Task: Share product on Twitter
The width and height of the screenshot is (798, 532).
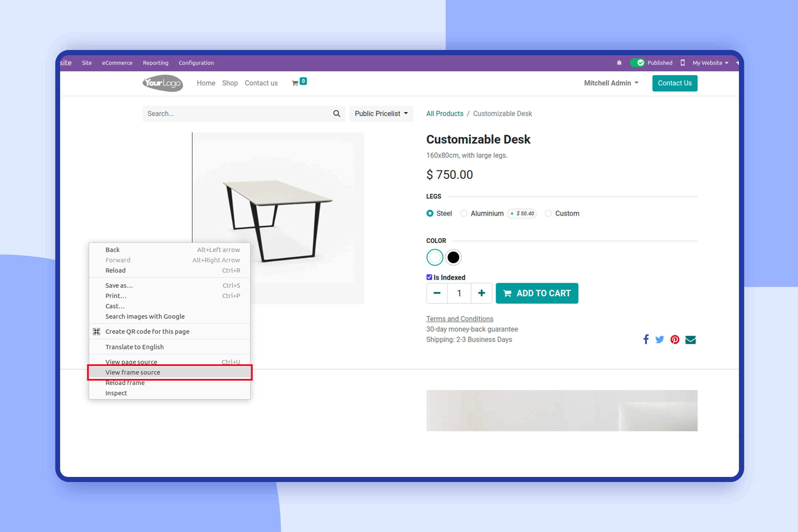Action: pyautogui.click(x=660, y=340)
